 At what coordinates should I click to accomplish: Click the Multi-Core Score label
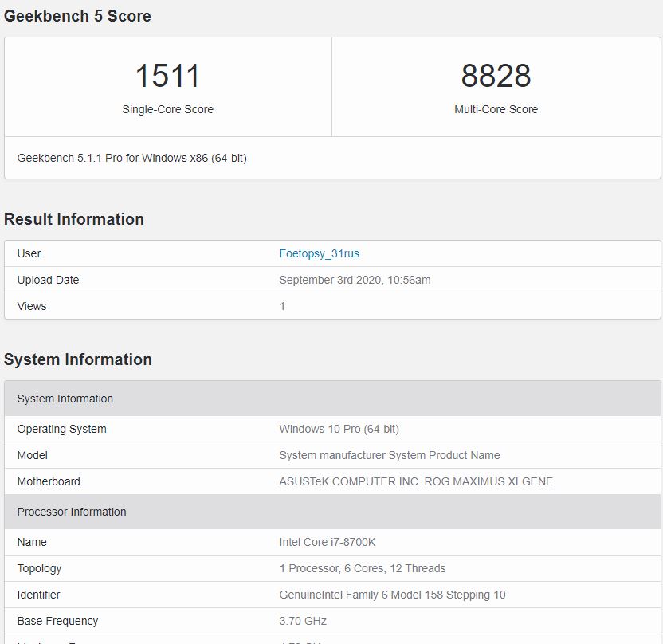[x=496, y=109]
